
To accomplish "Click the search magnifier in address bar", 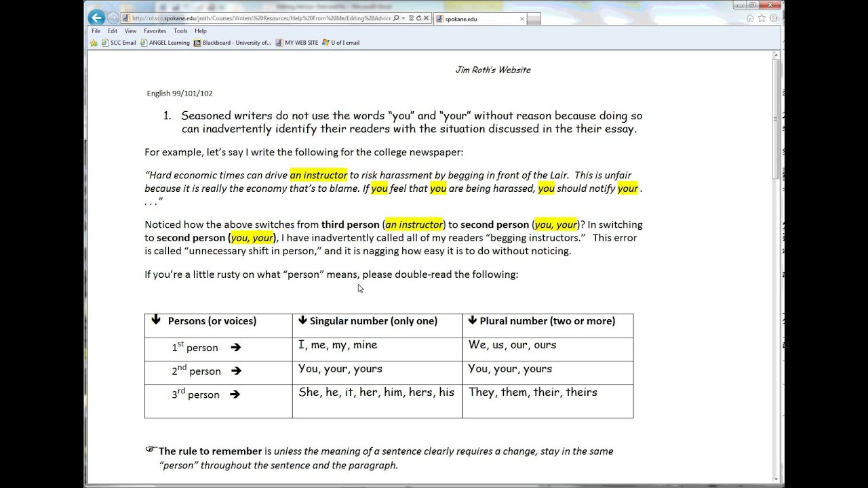I will (396, 18).
